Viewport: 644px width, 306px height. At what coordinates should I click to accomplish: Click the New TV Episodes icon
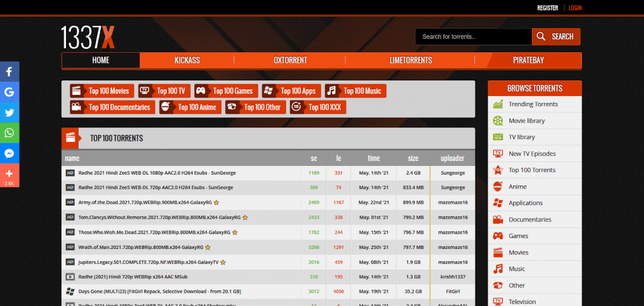498,153
